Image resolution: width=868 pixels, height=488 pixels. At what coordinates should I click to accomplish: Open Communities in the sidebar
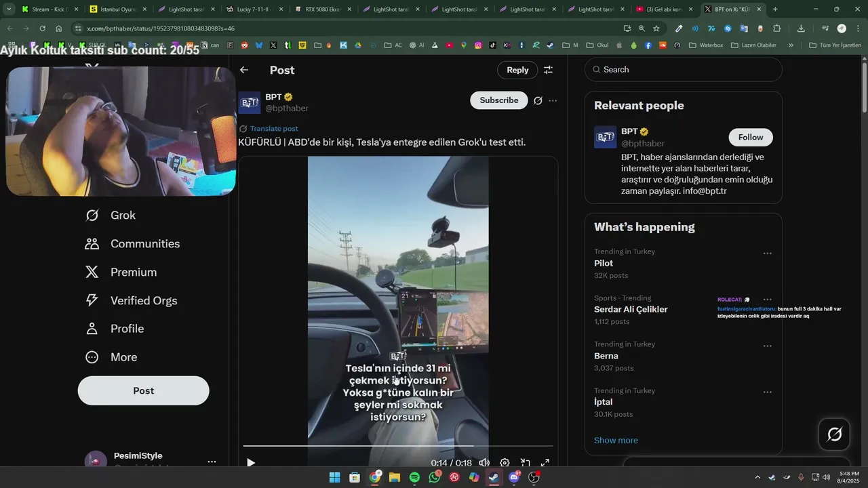tap(133, 244)
